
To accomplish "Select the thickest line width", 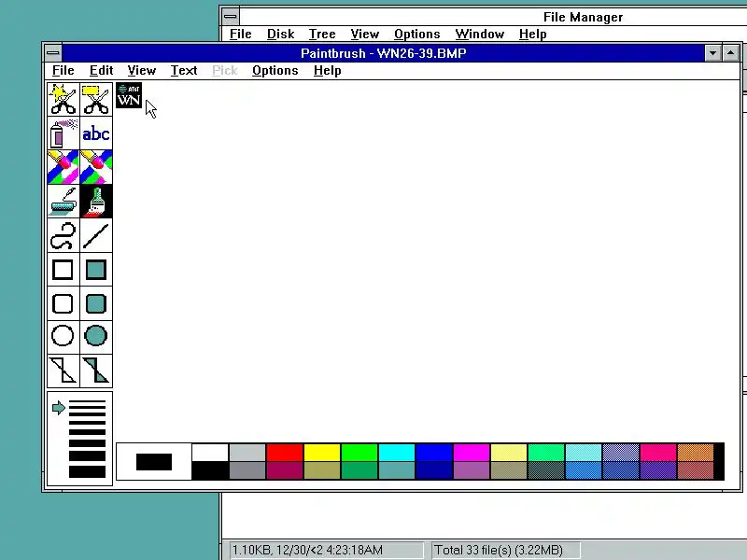I will click(x=87, y=471).
